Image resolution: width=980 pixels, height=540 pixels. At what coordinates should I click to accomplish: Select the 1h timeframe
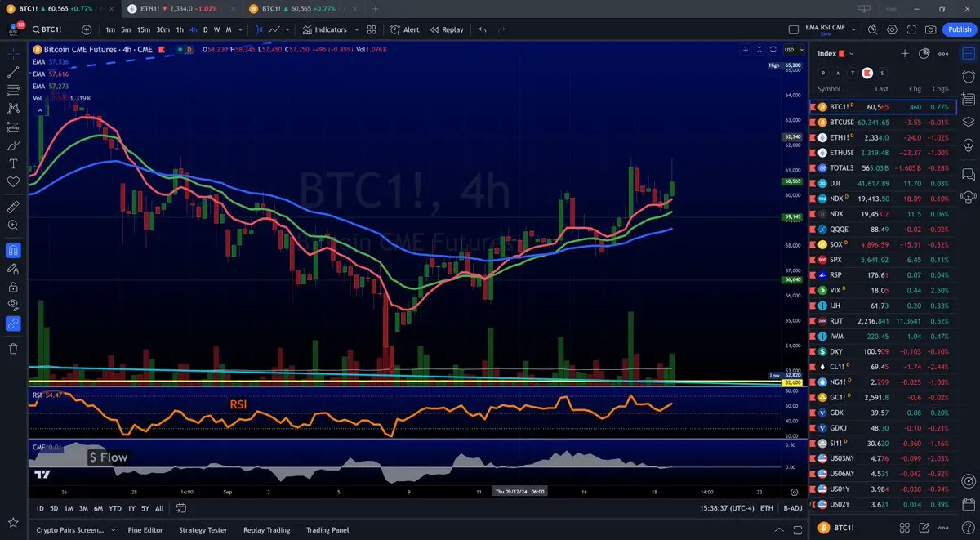(180, 29)
